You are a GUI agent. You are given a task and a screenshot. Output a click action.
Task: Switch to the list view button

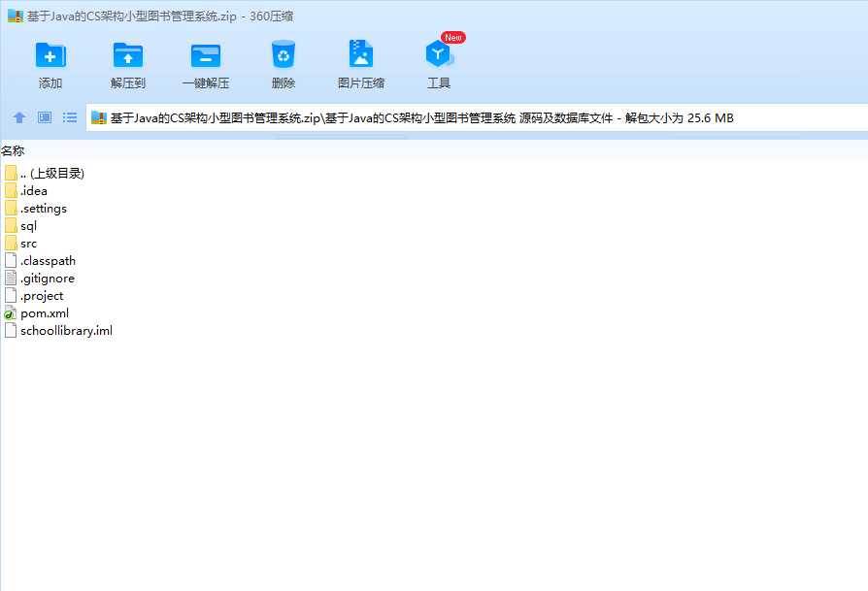pyautogui.click(x=70, y=117)
